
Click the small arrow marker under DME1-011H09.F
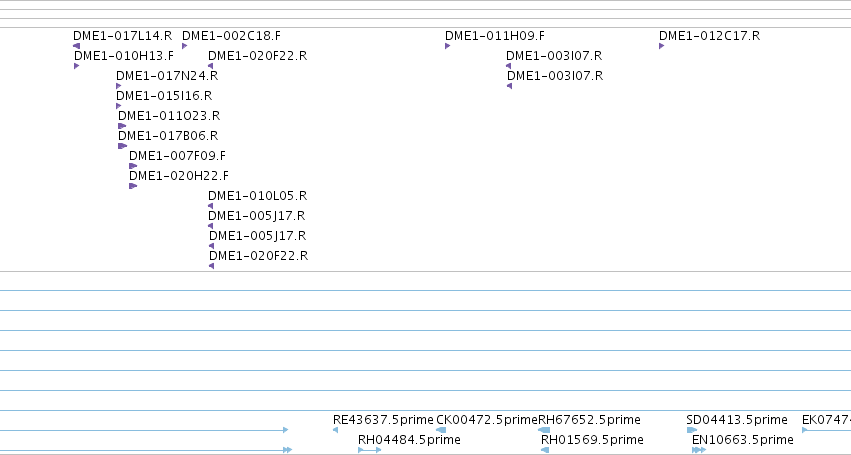tap(448, 46)
